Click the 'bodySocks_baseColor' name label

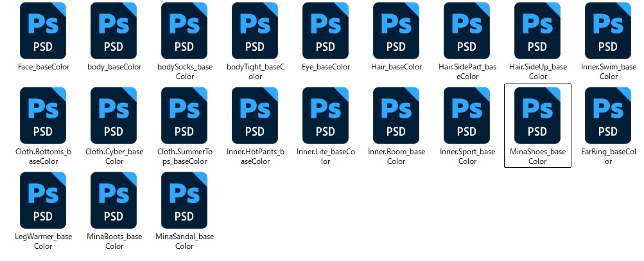185,71
